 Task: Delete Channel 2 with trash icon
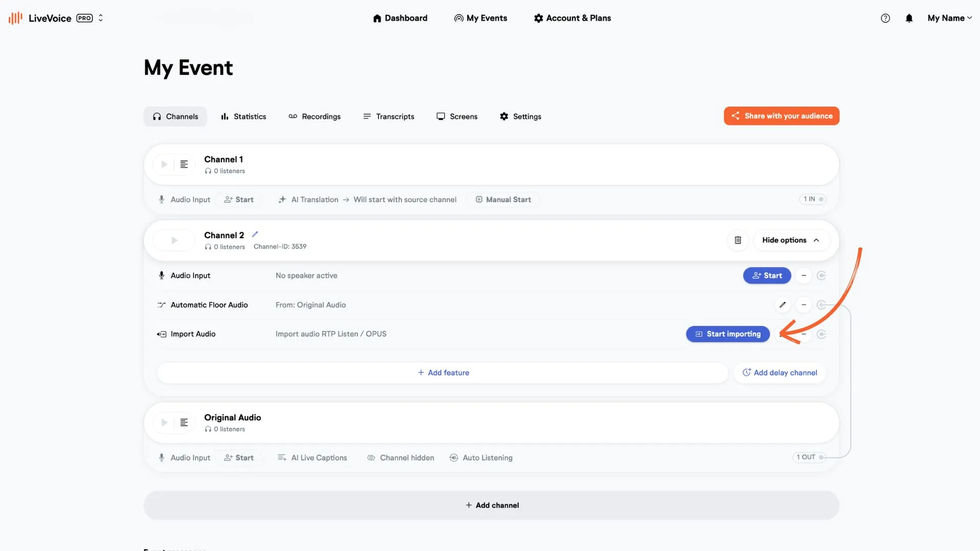[738, 240]
